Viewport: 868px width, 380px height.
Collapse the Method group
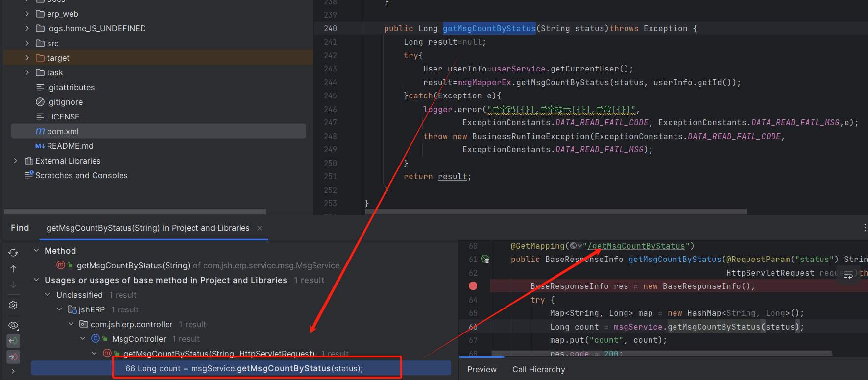[x=36, y=250]
